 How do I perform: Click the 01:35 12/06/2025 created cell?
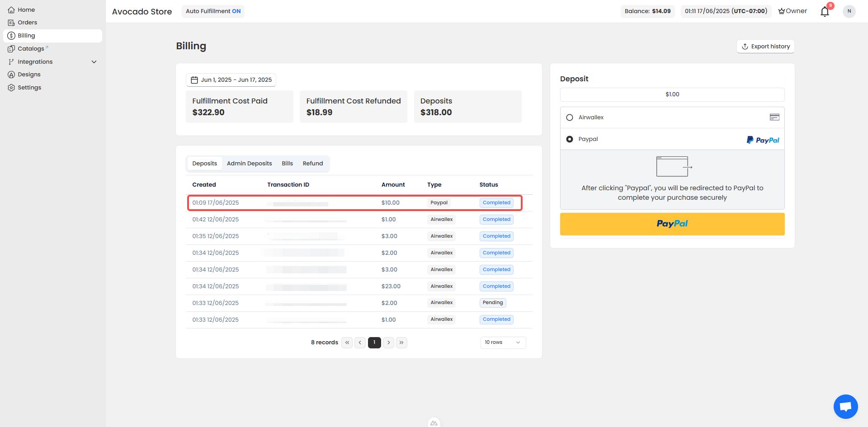pyautogui.click(x=216, y=236)
